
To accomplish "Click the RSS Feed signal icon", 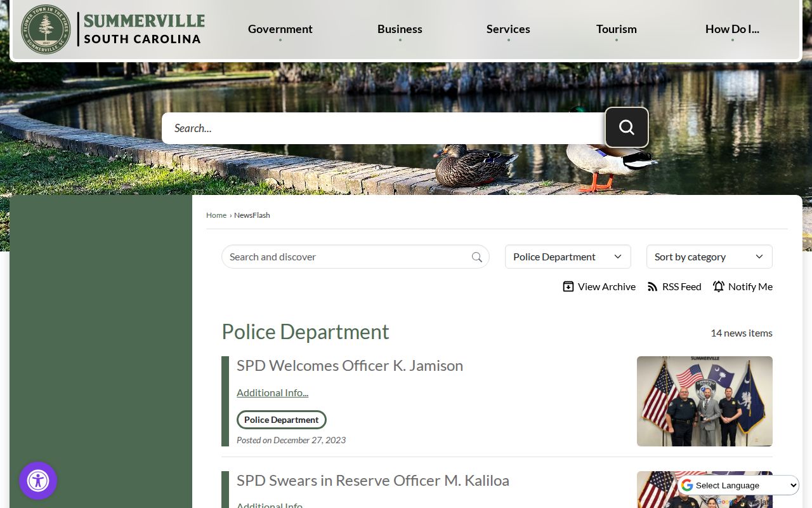I will coord(652,287).
